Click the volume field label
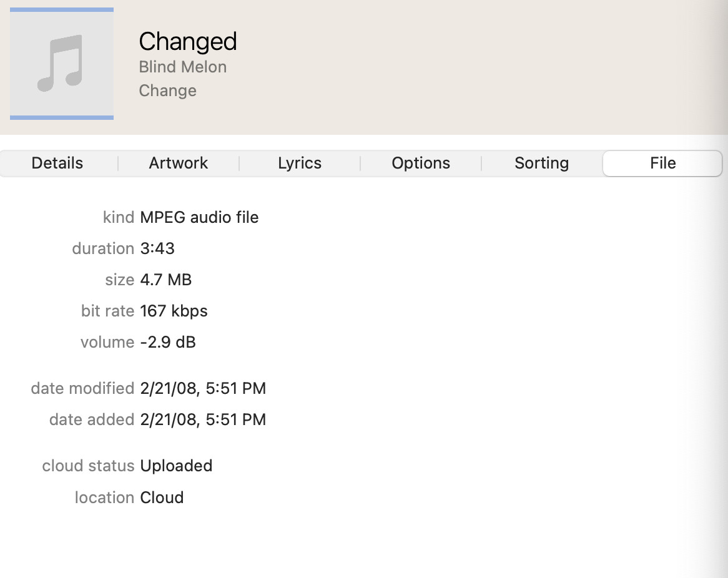Viewport: 728px width, 578px height. click(x=107, y=341)
